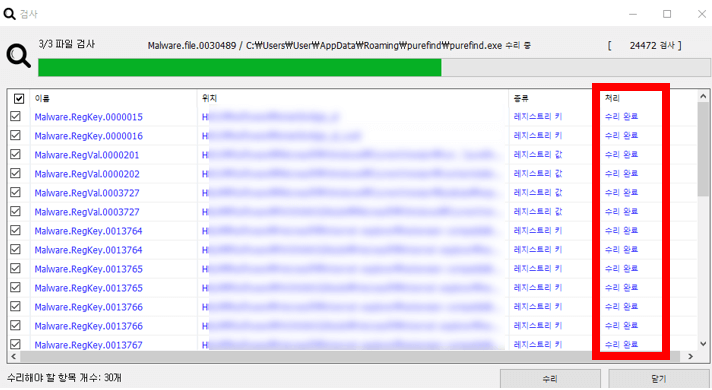The width and height of the screenshot is (712, 390).
Task: Click the '수리해야 할 항목 개수: 30개' status text
Action: pyautogui.click(x=64, y=378)
